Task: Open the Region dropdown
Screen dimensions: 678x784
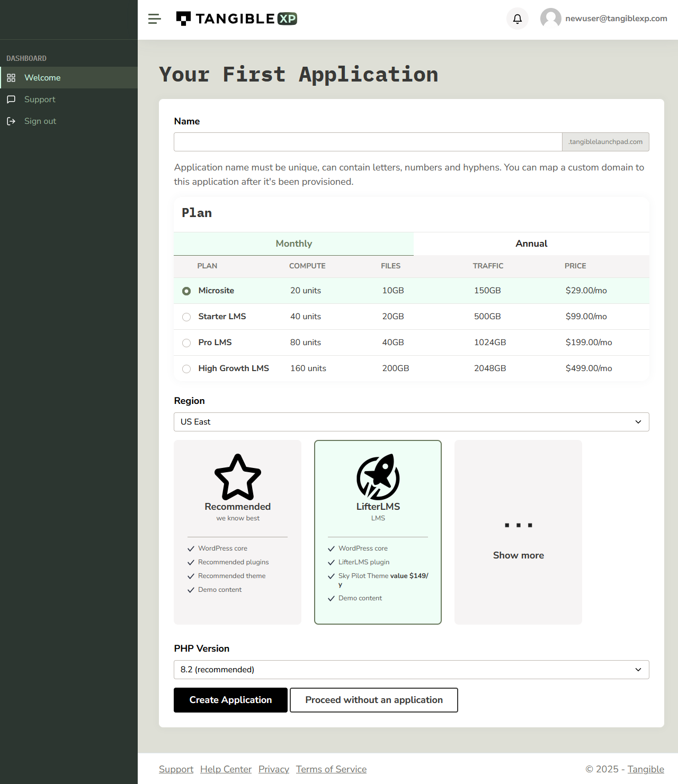Action: [411, 422]
